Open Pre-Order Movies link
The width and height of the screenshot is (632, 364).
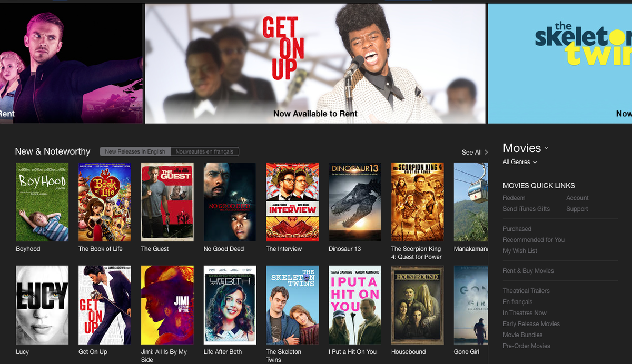pyautogui.click(x=527, y=346)
